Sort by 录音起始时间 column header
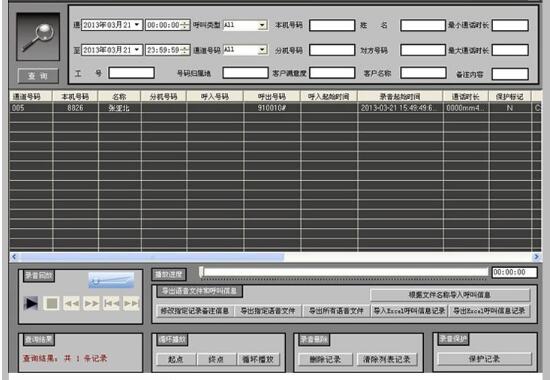This screenshot has width=551, height=380. pos(400,96)
